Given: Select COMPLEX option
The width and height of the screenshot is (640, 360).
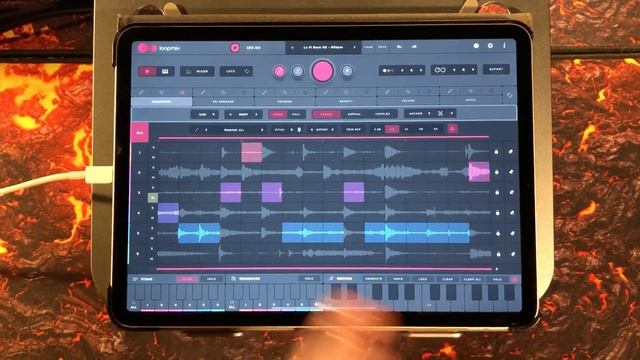Looking at the screenshot, I should 382,114.
